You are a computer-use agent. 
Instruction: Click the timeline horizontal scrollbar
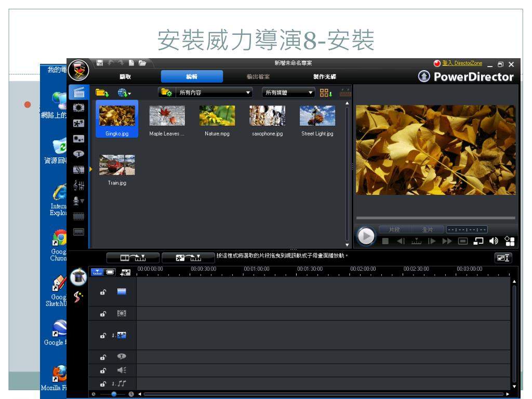[323, 394]
